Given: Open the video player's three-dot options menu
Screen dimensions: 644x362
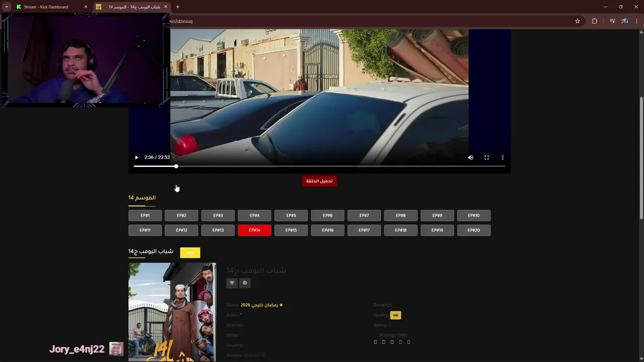Looking at the screenshot, I should pos(503,157).
